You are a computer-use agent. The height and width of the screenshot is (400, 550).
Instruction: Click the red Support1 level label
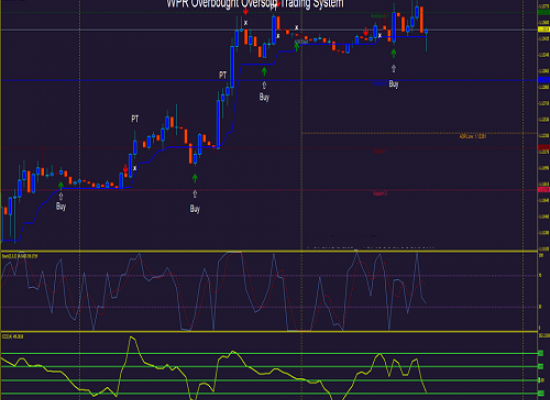coord(380,151)
